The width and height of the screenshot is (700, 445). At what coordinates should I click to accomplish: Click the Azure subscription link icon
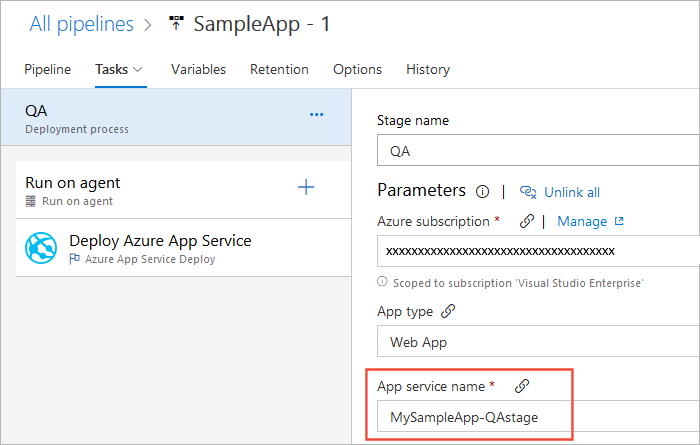pos(527,221)
